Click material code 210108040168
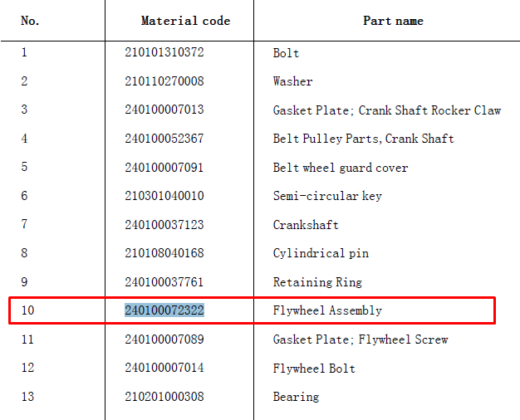This screenshot has height=420, width=520. 164,253
